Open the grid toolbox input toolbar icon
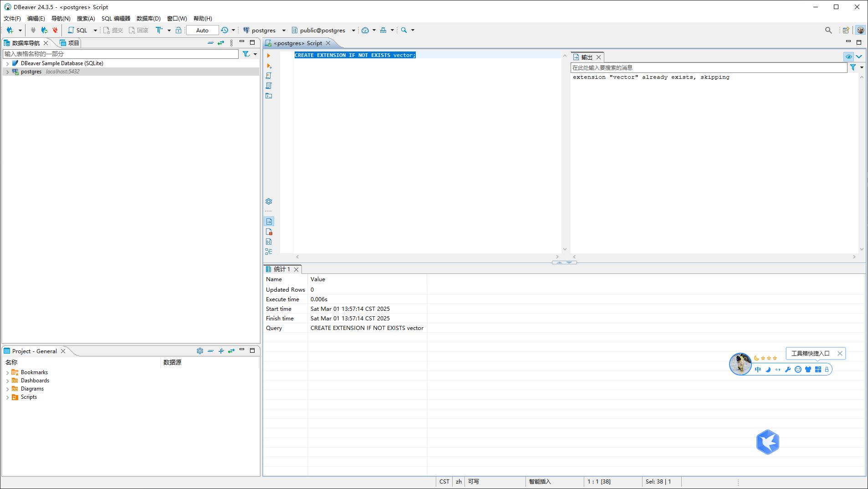 [818, 370]
